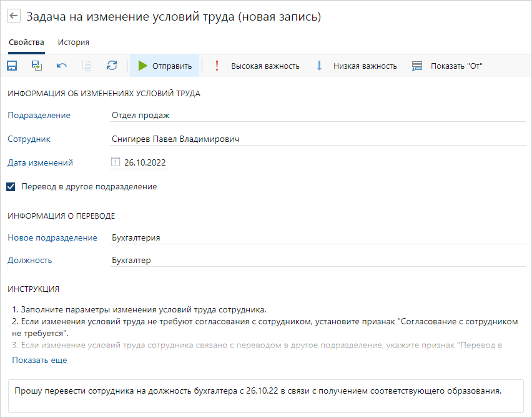The width and height of the screenshot is (532, 418).
Task: Use the Copy record icon
Action: [86, 65]
